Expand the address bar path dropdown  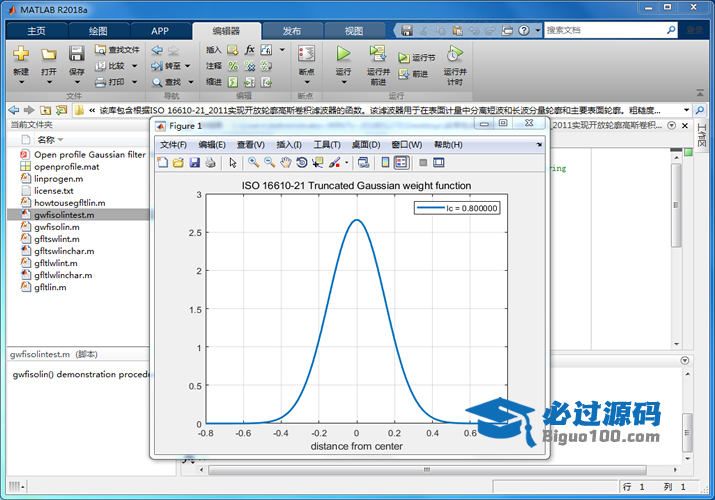tap(686, 110)
